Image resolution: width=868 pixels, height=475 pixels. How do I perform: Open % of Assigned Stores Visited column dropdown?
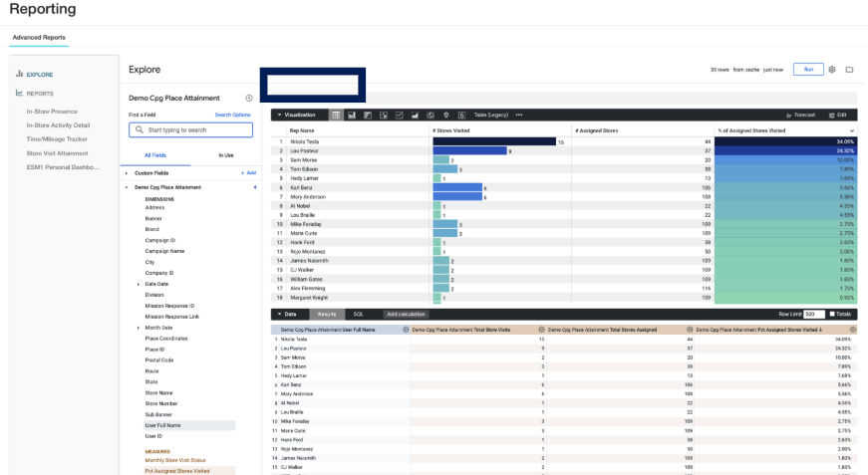pos(851,131)
